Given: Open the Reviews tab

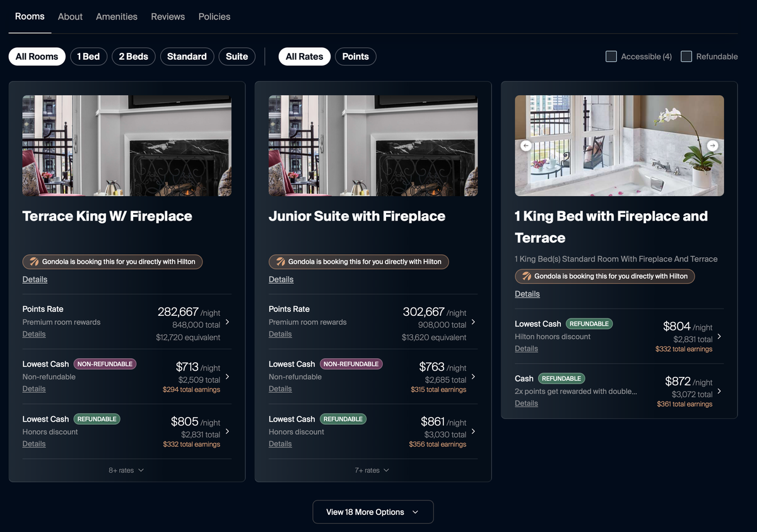Looking at the screenshot, I should point(168,16).
